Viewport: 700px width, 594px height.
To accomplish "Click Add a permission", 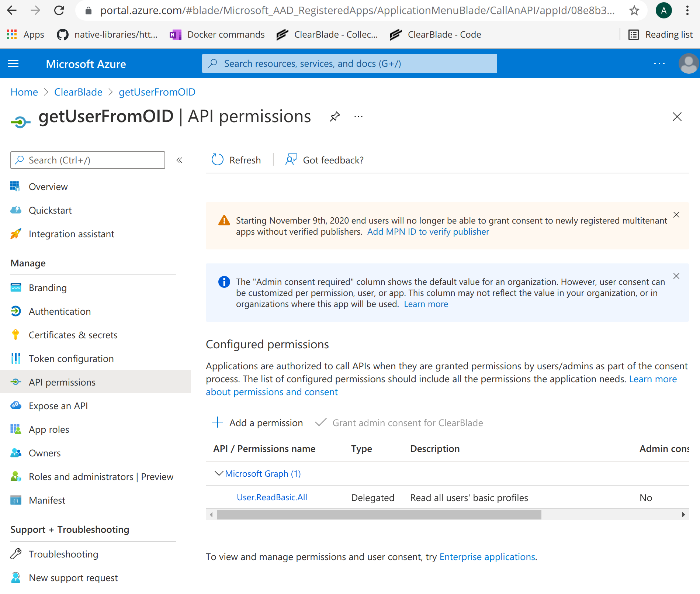I will click(x=257, y=423).
